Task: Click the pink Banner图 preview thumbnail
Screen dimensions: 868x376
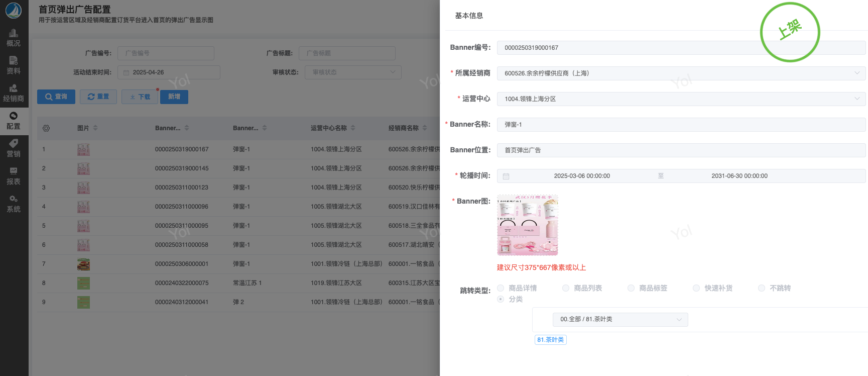Action: pos(527,225)
